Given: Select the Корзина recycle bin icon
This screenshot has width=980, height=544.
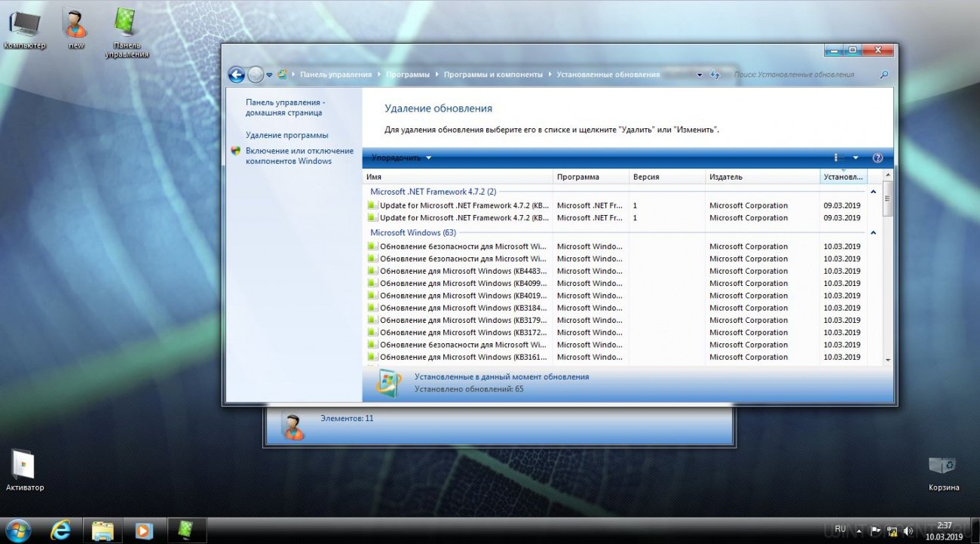Looking at the screenshot, I should coord(944,473).
